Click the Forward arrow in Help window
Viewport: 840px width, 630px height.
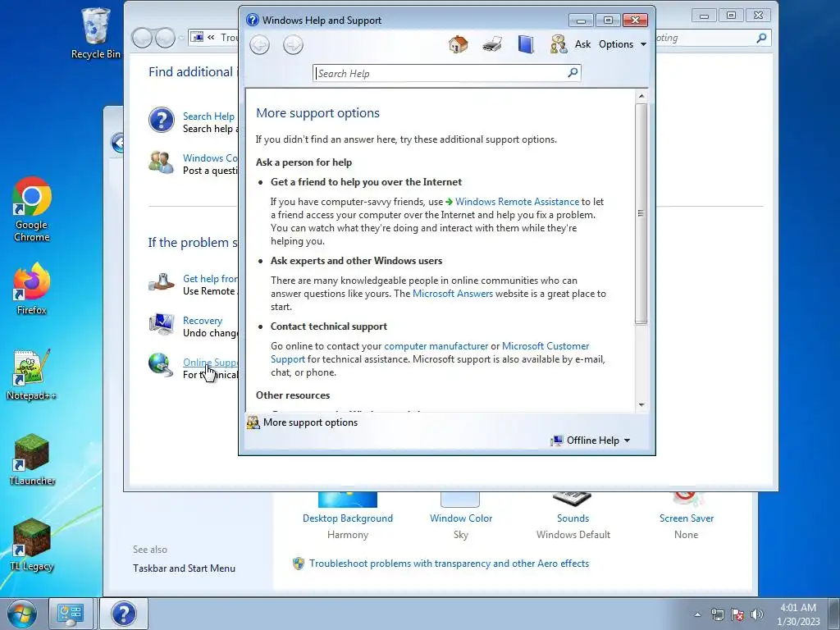[x=293, y=44]
